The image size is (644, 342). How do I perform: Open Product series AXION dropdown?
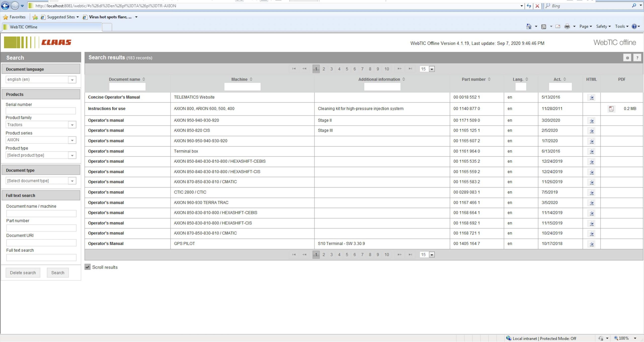72,140
